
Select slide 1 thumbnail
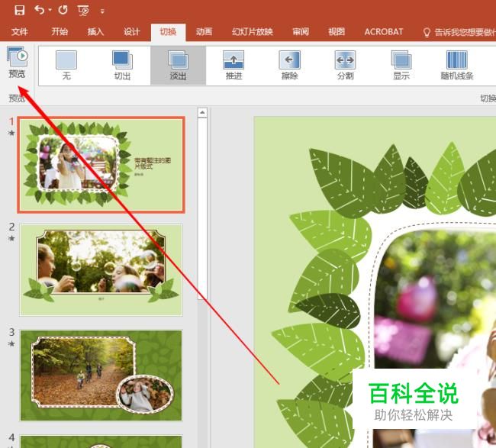coord(101,165)
